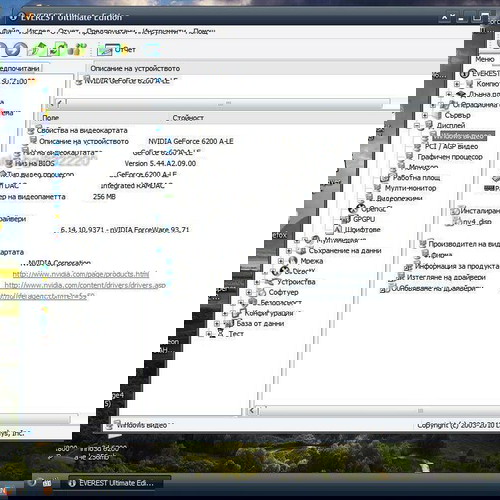Expand the Сървър tree node
500x500 pixels.
(425, 116)
